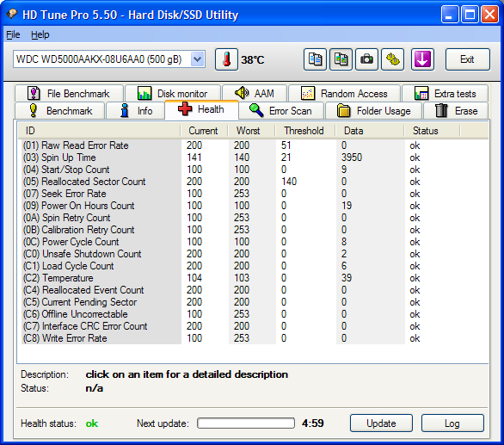Open the Help menu

40,34
